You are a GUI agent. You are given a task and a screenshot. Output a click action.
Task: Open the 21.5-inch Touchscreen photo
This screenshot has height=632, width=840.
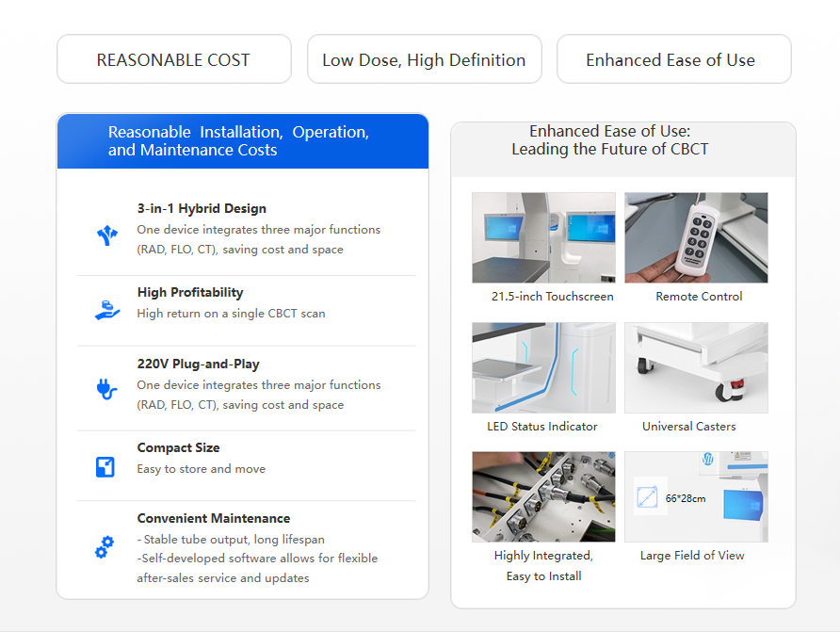[543, 237]
